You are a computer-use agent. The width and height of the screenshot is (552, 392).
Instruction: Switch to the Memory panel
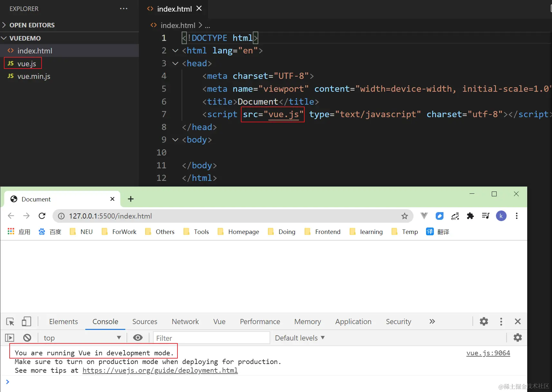(308, 322)
